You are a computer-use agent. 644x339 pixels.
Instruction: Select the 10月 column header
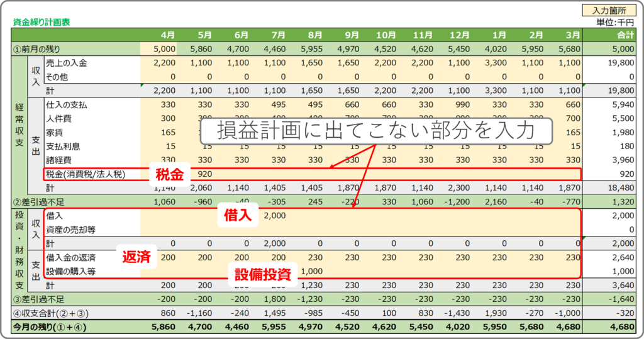point(386,35)
